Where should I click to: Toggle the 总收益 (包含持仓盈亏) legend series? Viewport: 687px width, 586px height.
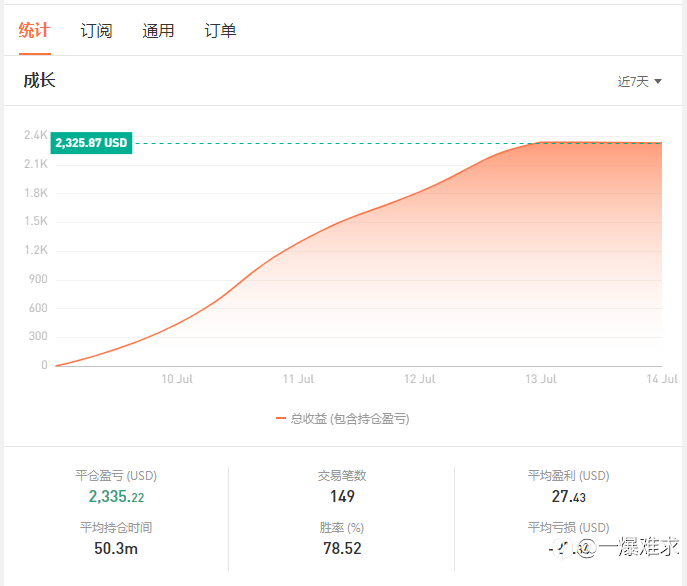coord(350,419)
